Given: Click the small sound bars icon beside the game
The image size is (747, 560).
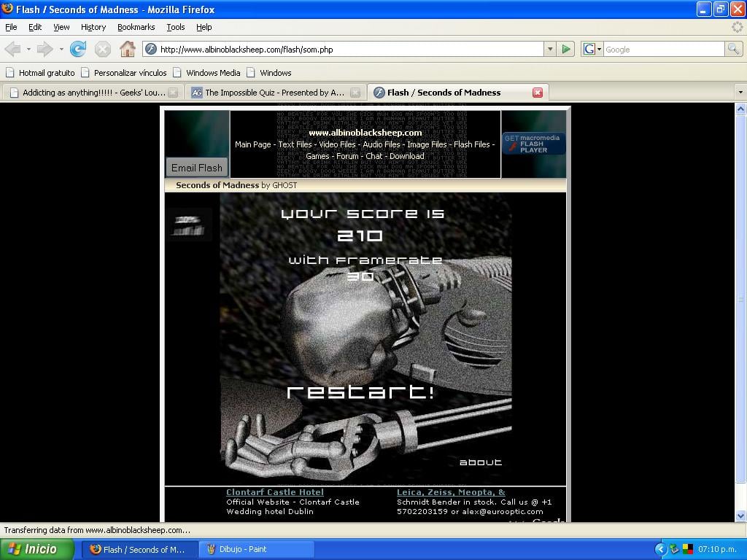Looking at the screenshot, I should click(x=189, y=225).
